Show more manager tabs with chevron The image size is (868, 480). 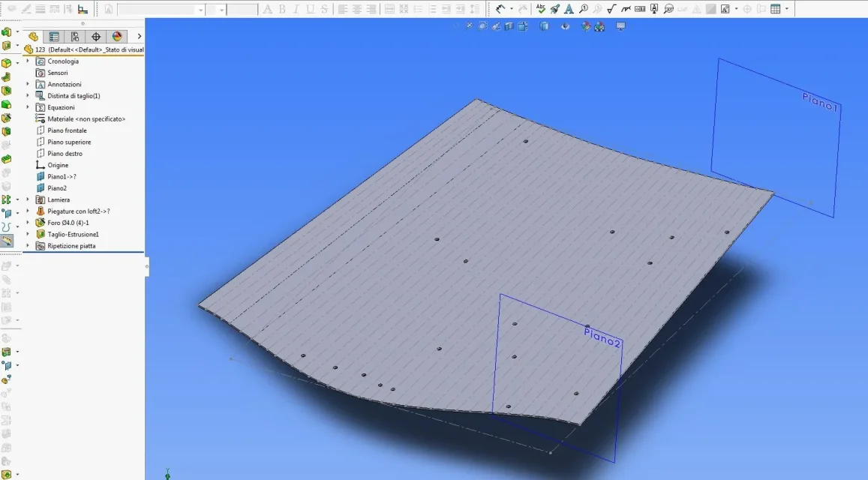coord(139,37)
